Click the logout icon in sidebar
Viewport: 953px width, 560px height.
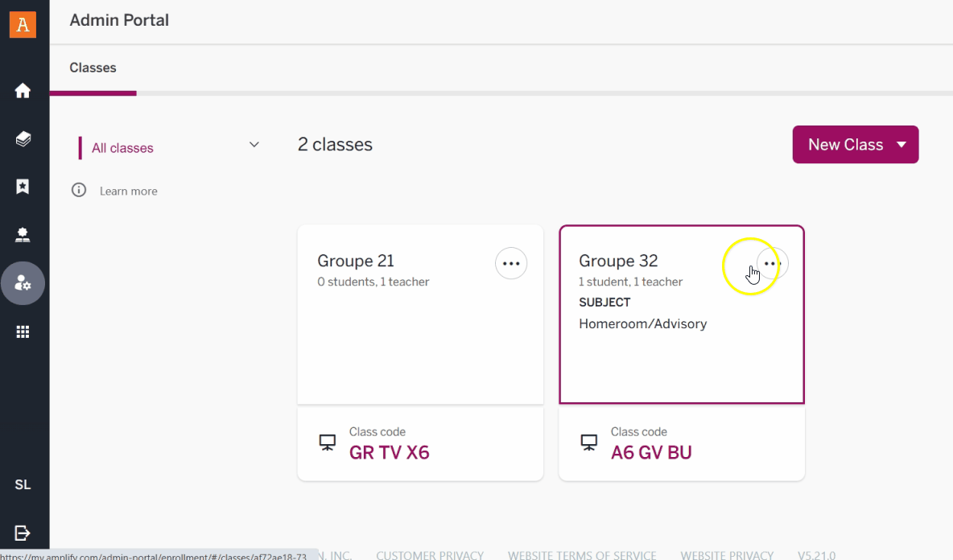tap(23, 533)
